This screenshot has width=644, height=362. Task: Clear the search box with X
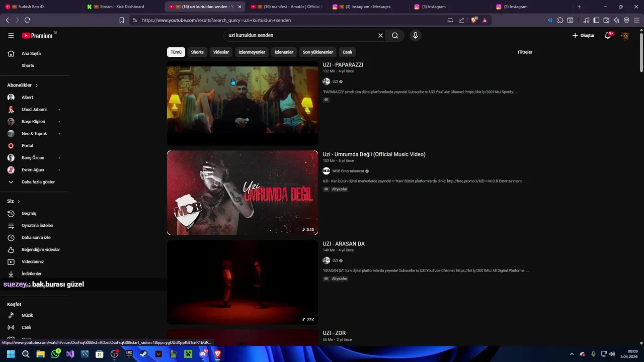pyautogui.click(x=380, y=36)
